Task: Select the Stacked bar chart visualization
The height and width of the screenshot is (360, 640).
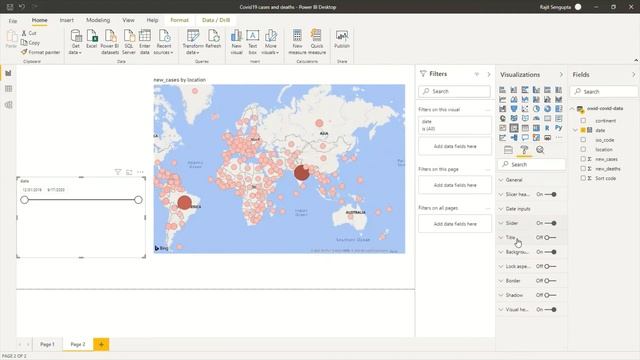Action: tap(502, 90)
